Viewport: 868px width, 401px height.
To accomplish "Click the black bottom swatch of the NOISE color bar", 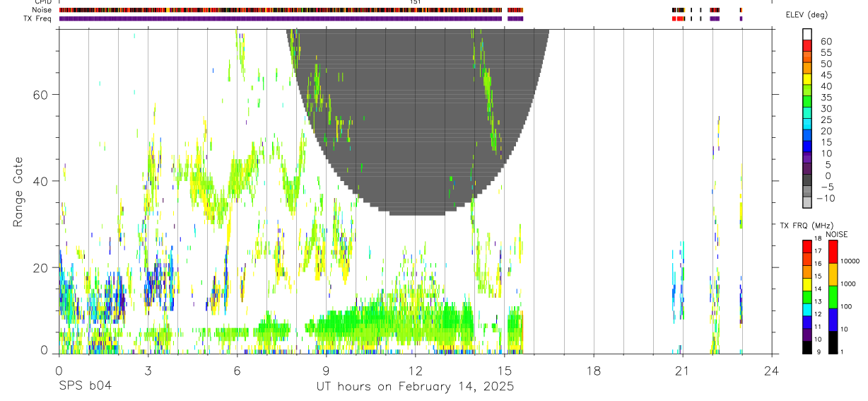I will [833, 342].
